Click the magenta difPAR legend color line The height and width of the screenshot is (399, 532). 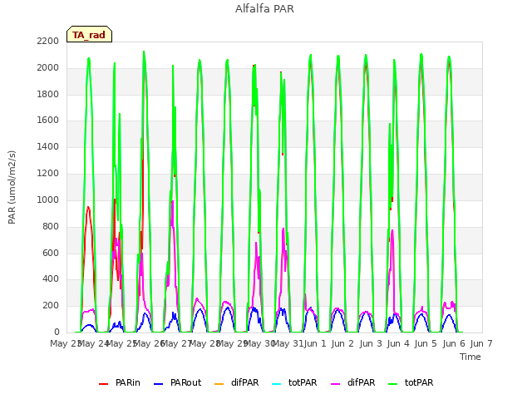point(336,384)
